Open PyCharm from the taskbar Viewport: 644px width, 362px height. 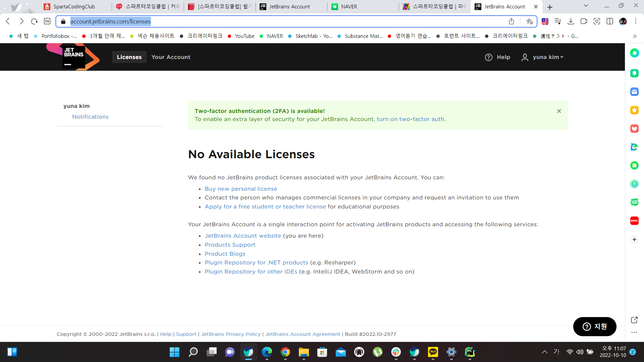pyautogui.click(x=470, y=352)
